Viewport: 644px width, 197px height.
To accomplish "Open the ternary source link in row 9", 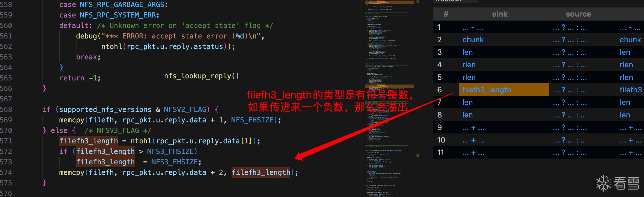I will [x=570, y=128].
